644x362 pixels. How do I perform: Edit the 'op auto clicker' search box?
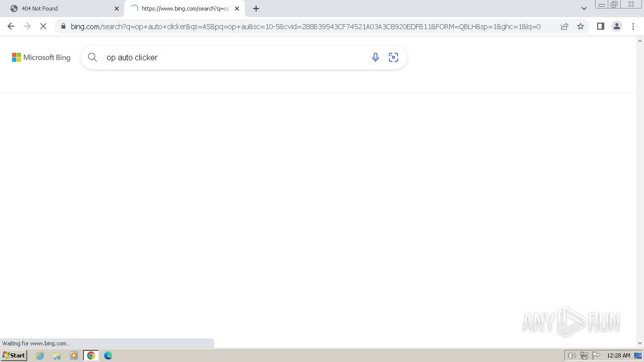234,57
